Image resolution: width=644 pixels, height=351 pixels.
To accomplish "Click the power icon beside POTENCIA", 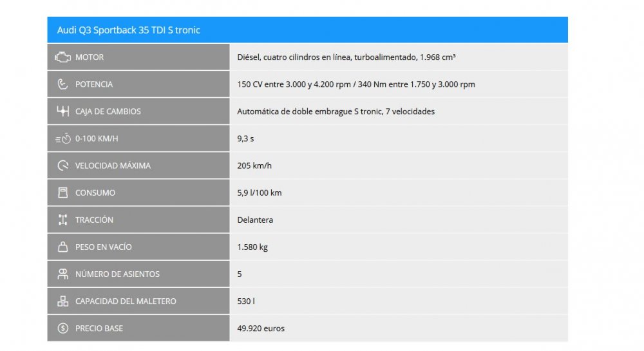I will point(62,84).
